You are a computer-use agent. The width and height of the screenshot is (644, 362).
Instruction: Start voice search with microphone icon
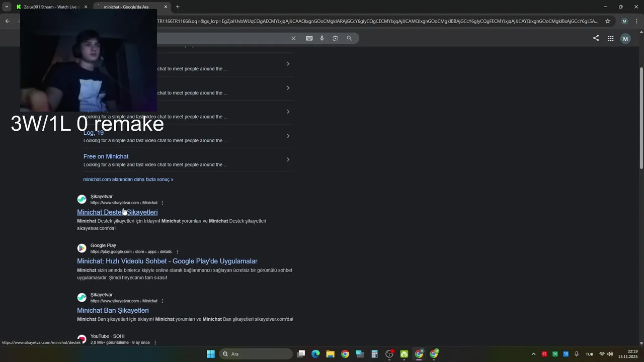pos(322,38)
